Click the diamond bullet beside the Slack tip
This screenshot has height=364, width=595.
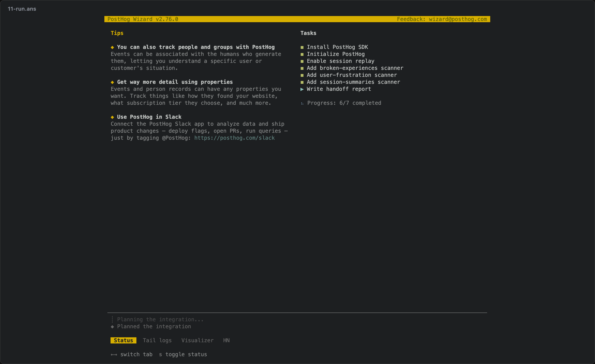coord(112,117)
